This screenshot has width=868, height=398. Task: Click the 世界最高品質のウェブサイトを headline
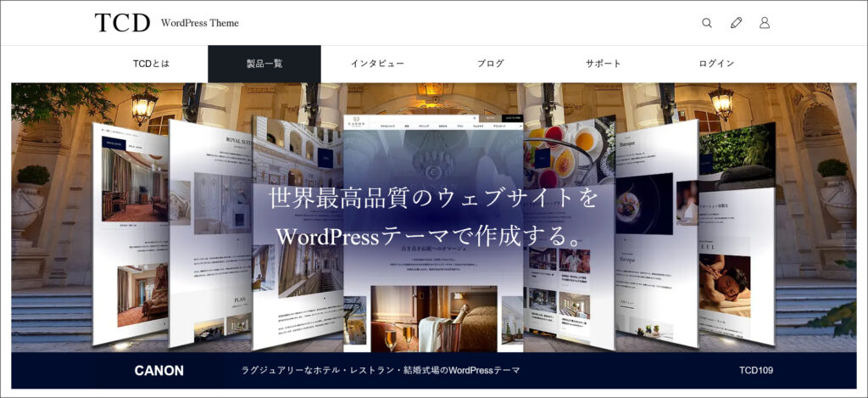click(x=433, y=199)
